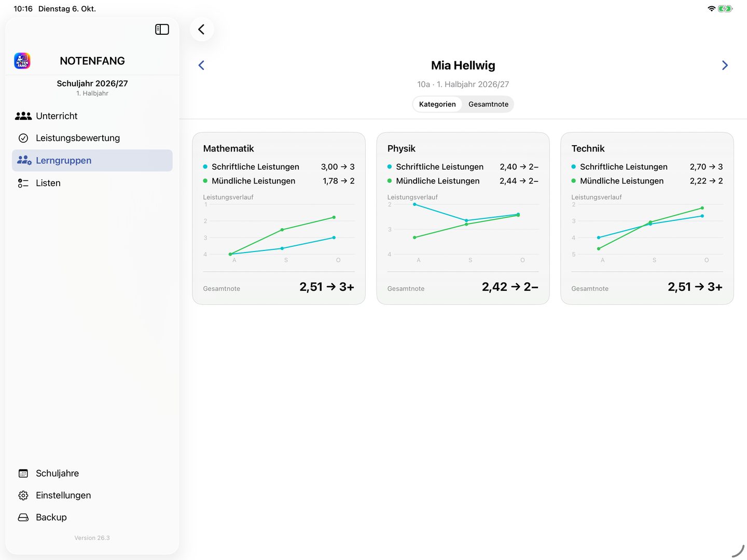Click Technik Mündliche Leistungen row
Viewport: 747px width, 560px height.
coord(647,181)
